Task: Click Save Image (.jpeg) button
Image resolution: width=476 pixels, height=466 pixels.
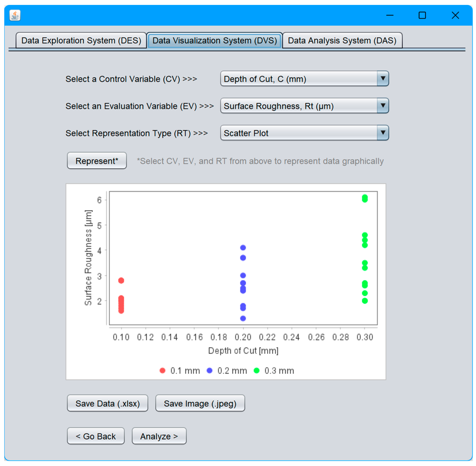Action: [x=200, y=403]
